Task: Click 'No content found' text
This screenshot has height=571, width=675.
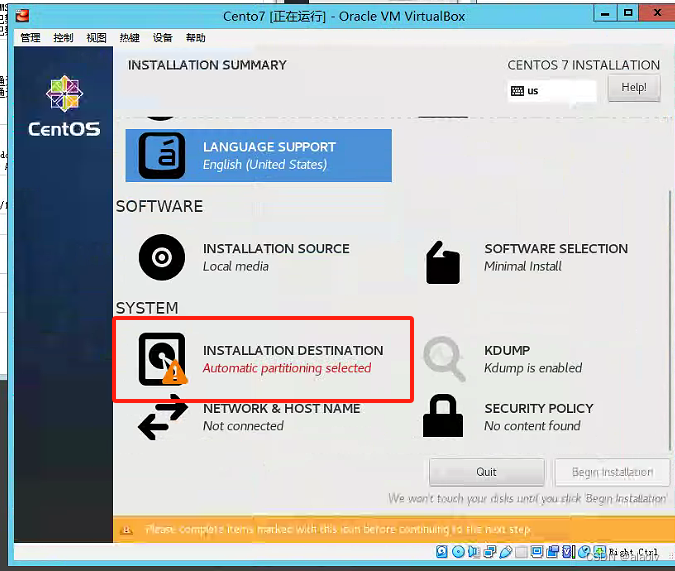Action: coord(532,426)
